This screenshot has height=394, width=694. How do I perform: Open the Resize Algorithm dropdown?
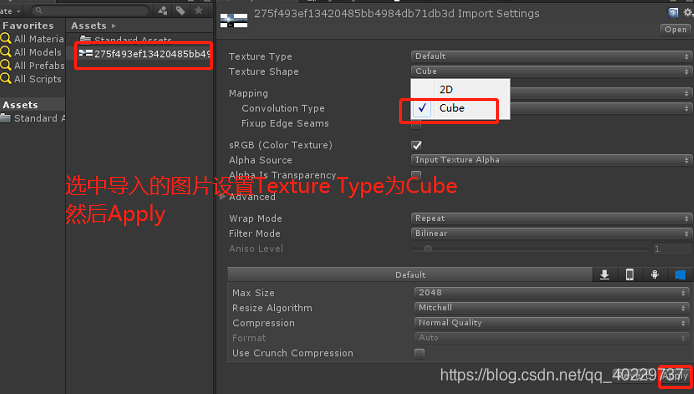click(551, 308)
